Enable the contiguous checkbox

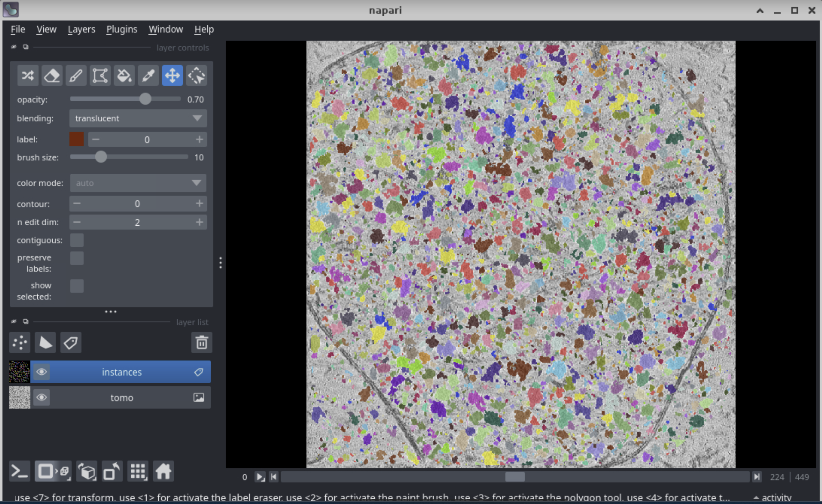point(77,240)
